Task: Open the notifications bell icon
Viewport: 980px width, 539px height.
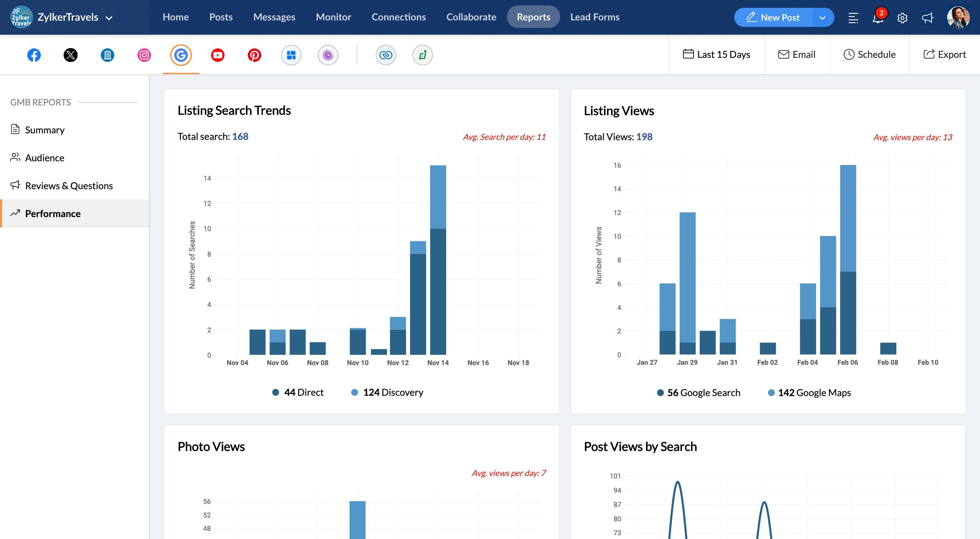Action: pos(877,17)
